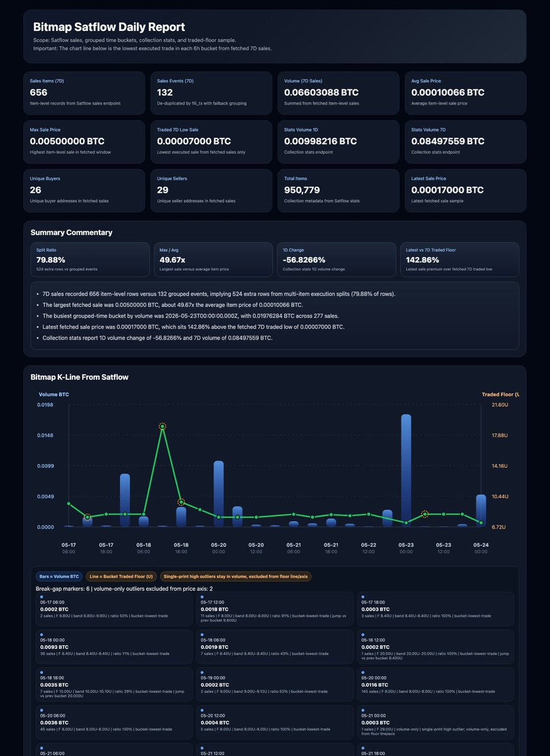Click the 'Summary Commentary' heading

(x=71, y=232)
